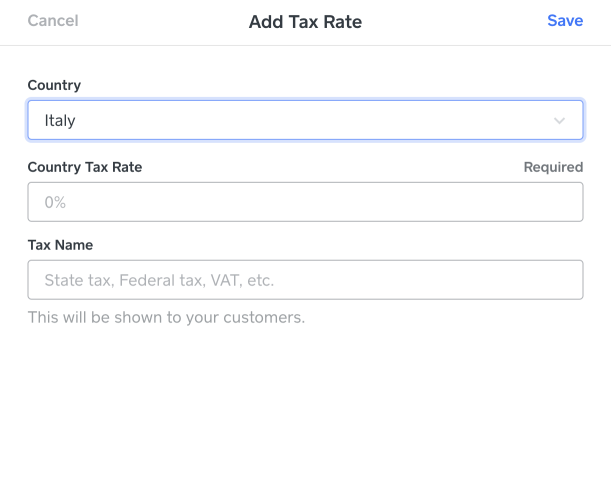611x481 pixels.
Task: Click the shown to your customers hint
Action: click(166, 318)
